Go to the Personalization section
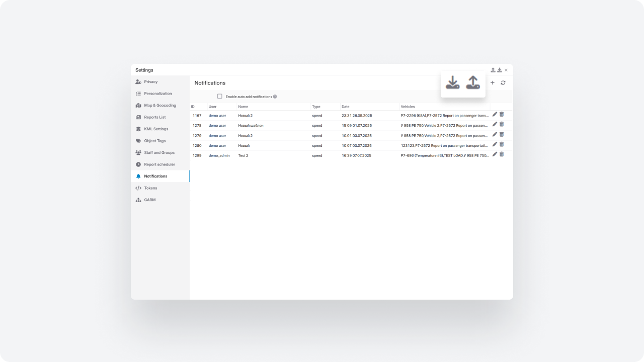This screenshot has width=644, height=362. (x=157, y=94)
